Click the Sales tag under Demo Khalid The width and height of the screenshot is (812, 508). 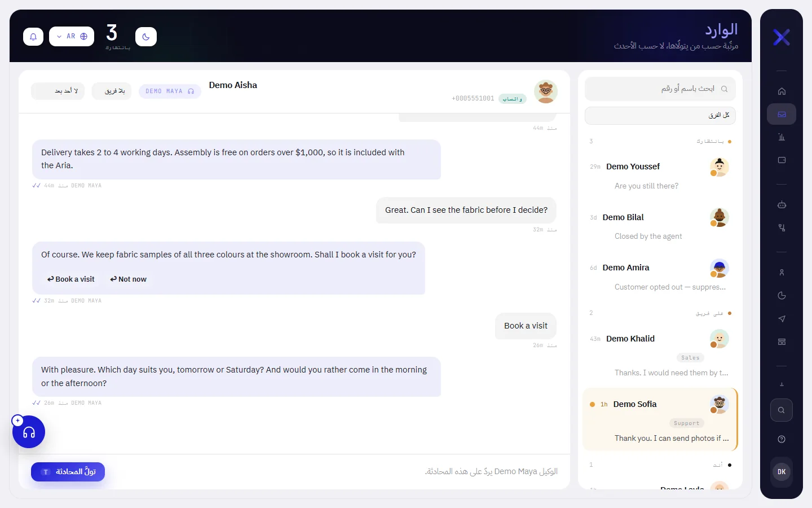click(690, 358)
